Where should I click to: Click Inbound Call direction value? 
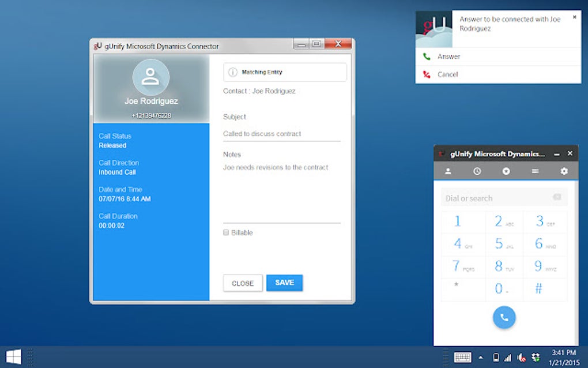(x=118, y=172)
